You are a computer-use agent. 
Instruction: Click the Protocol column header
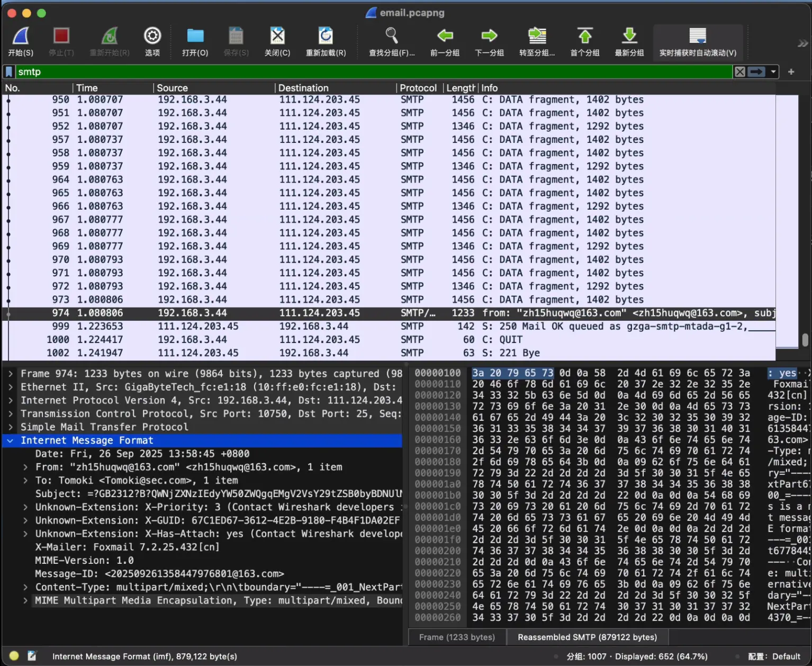click(x=418, y=88)
